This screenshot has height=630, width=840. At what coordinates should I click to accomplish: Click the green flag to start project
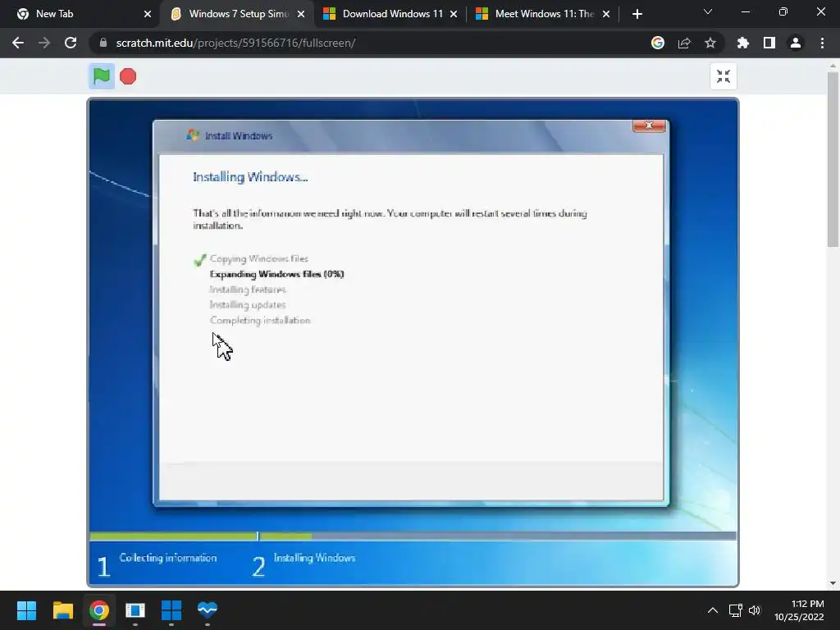[101, 76]
